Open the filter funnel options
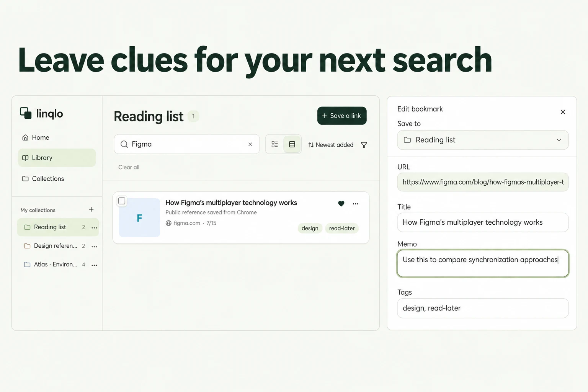The height and width of the screenshot is (392, 588). click(364, 145)
